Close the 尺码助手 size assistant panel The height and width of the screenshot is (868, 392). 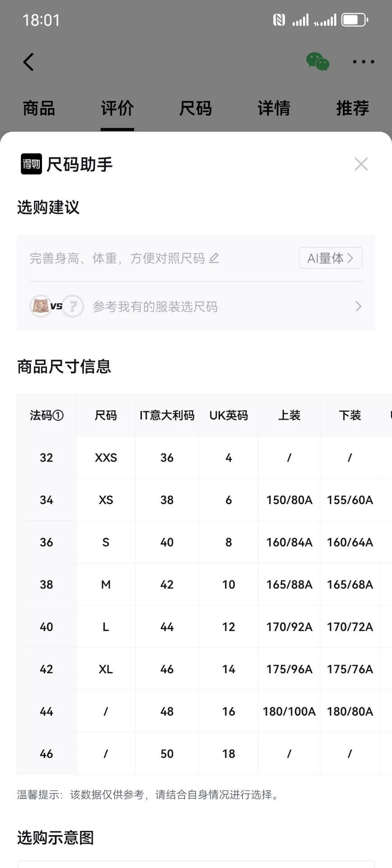[x=361, y=164]
